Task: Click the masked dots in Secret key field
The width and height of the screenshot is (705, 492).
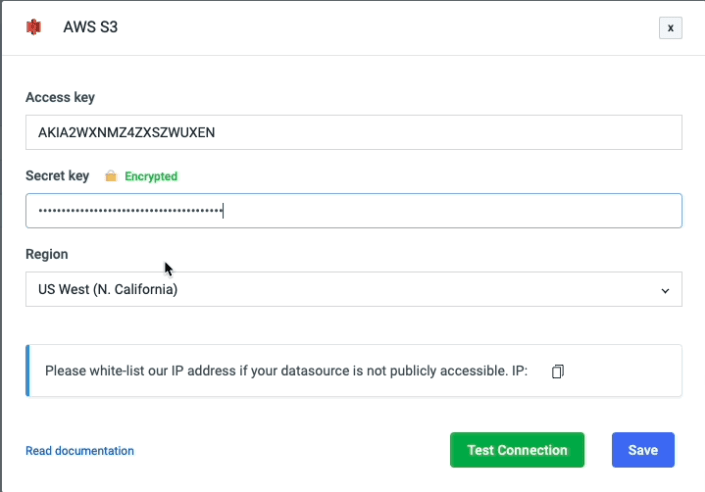Action: point(130,210)
